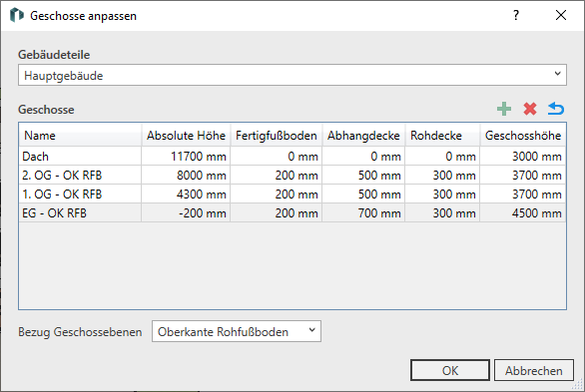Click Rohdecke 300 mm in EG row
Screen dimensions: 585x392
[x=442, y=213]
